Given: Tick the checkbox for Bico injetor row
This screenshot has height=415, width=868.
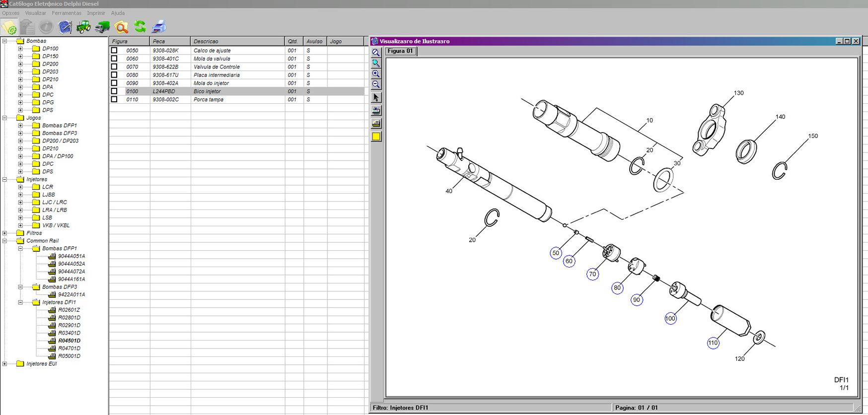Looking at the screenshot, I should (114, 91).
